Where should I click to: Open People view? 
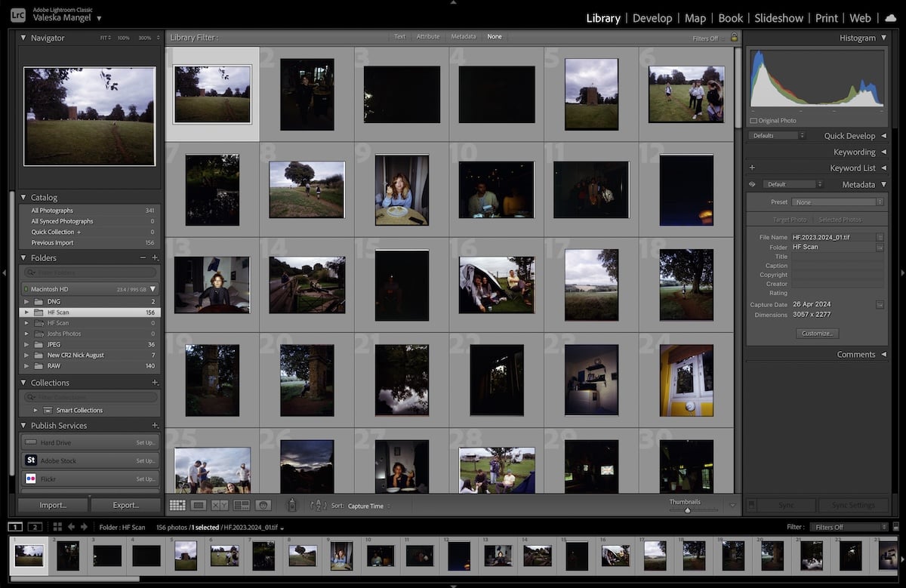(264, 505)
